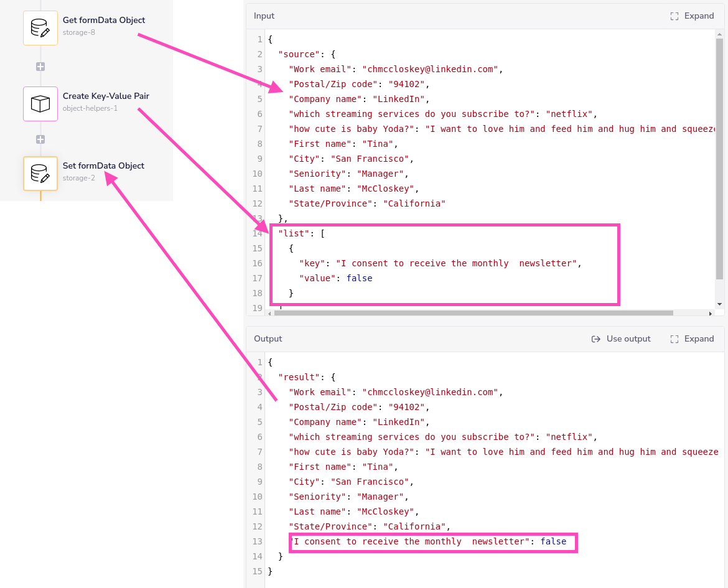The image size is (728, 588).
Task: Click the Input panel scroll-left arrow
Action: (x=269, y=314)
